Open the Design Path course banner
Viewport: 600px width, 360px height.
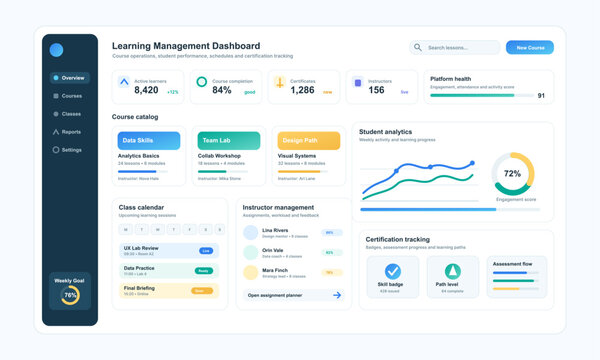point(309,140)
